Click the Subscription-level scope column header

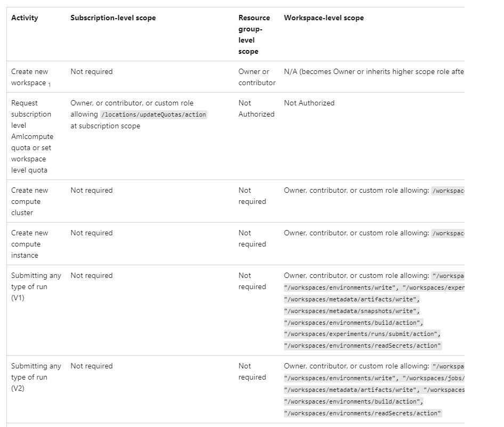(x=113, y=18)
